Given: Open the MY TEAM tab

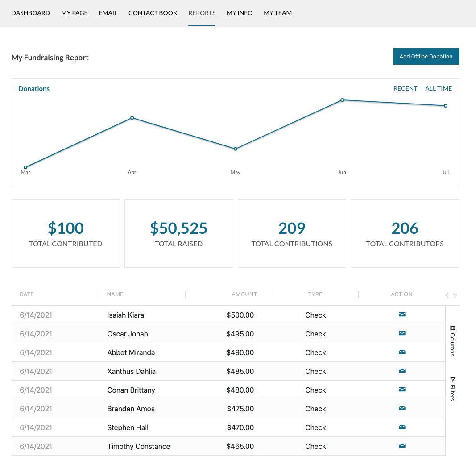Looking at the screenshot, I should click(277, 13).
